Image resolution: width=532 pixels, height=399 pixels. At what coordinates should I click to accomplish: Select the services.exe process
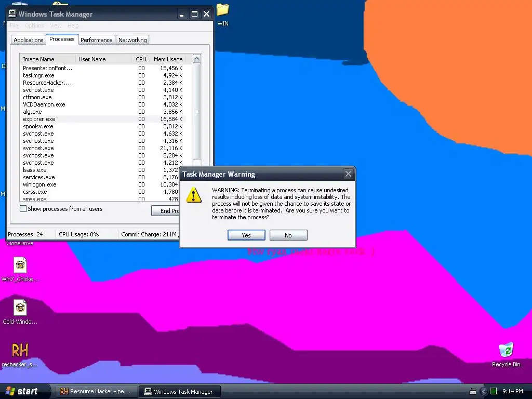point(100,178)
